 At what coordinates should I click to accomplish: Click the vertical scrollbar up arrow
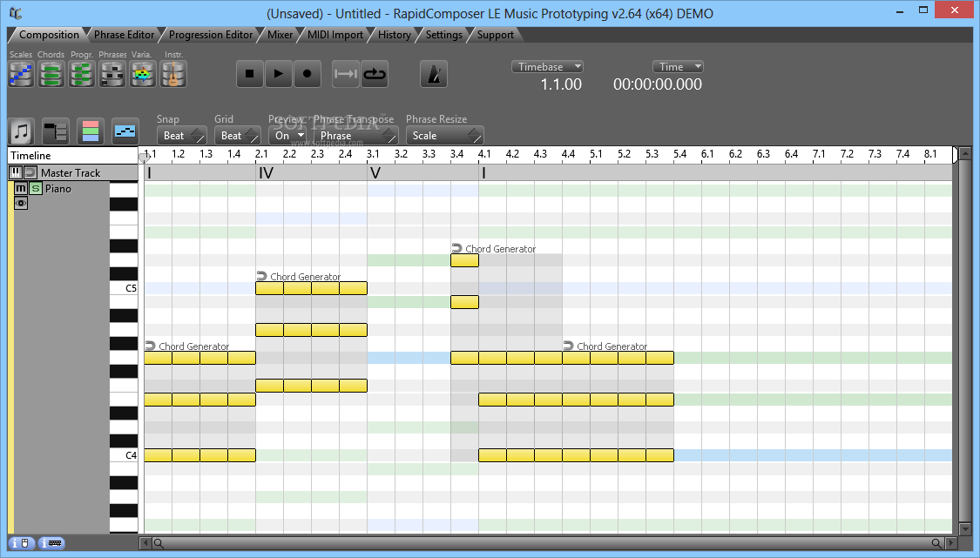tap(965, 153)
